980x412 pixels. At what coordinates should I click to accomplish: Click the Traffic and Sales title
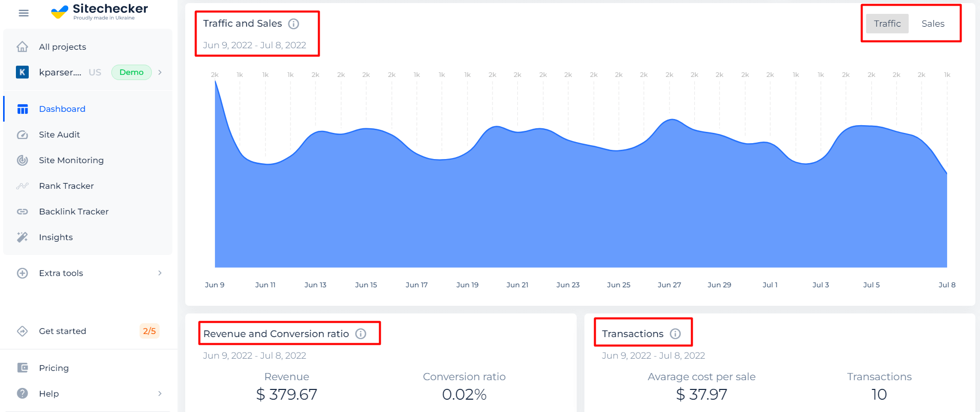(x=243, y=24)
